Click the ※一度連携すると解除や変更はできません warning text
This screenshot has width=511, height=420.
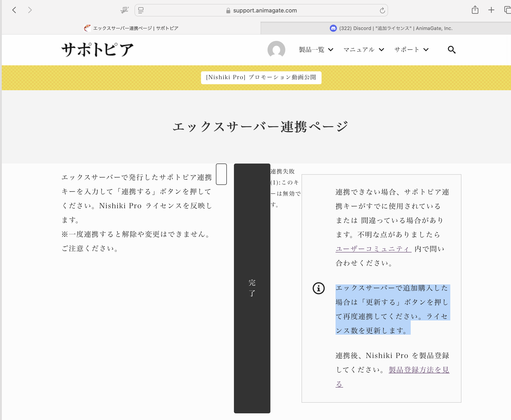[x=137, y=241]
